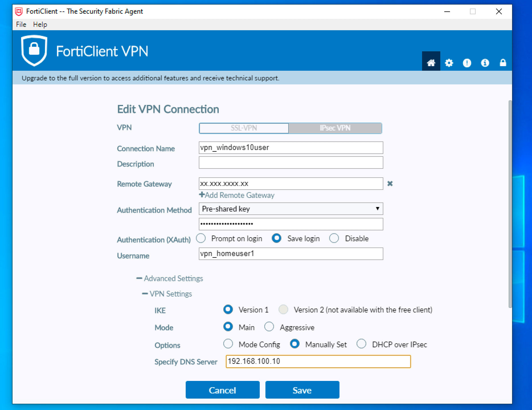
Task: Click Add Remote Gateway link
Action: 237,195
